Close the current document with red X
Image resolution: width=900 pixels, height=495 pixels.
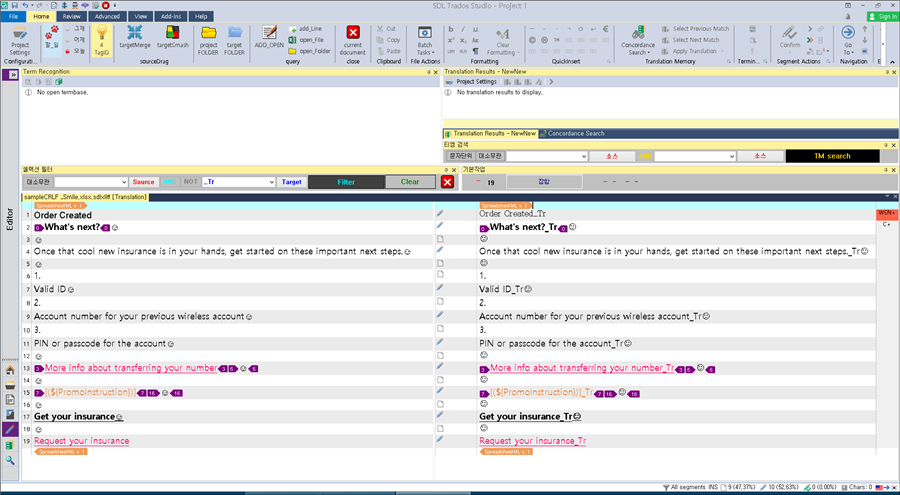pyautogui.click(x=353, y=40)
